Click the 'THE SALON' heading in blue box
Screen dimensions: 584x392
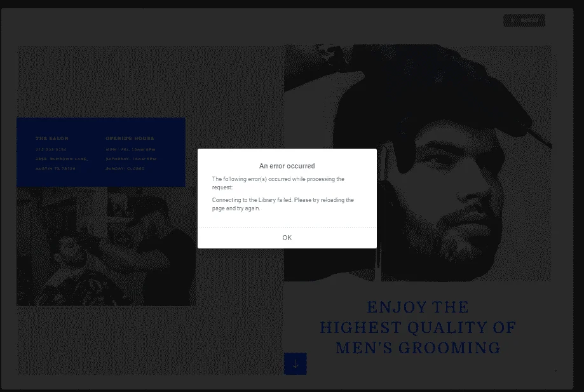51,138
